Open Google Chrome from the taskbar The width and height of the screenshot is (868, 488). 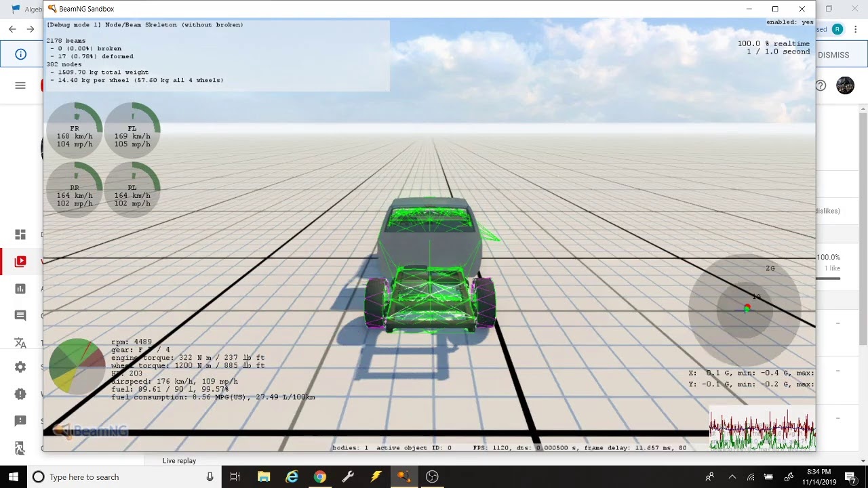[x=319, y=477]
